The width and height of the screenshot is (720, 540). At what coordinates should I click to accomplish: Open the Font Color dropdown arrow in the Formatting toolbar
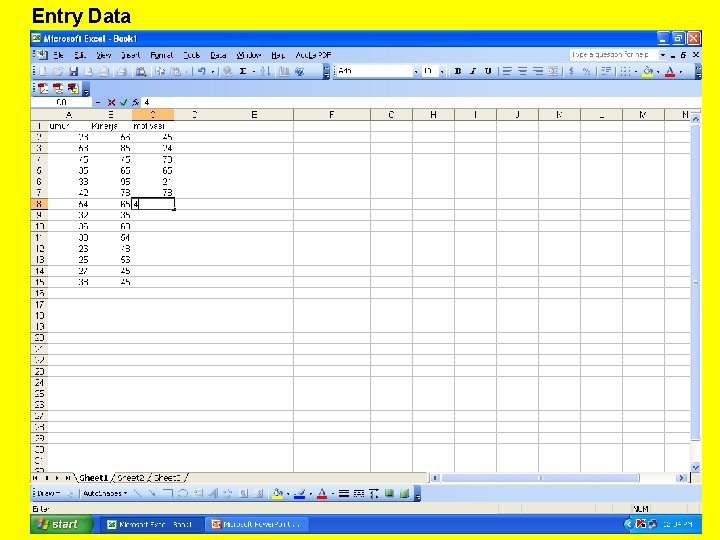[681, 72]
